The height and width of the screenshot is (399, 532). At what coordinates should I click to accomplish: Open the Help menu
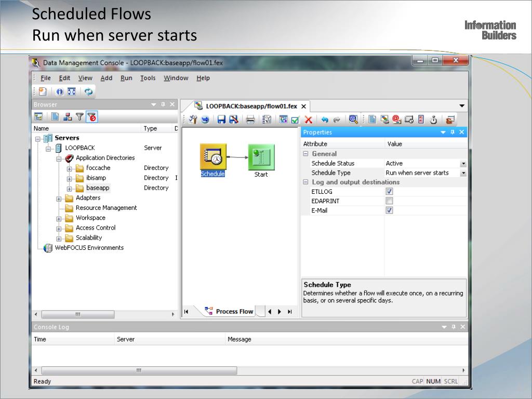[x=203, y=78]
